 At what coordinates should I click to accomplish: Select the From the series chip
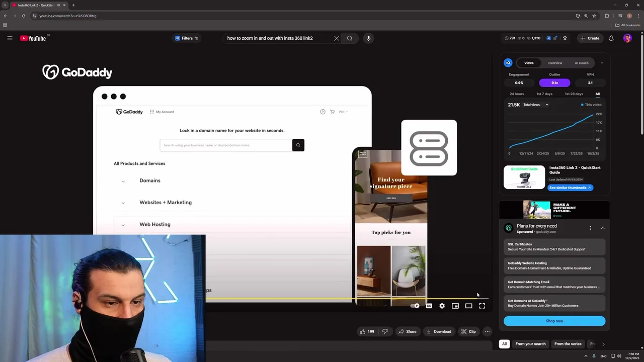(x=568, y=344)
